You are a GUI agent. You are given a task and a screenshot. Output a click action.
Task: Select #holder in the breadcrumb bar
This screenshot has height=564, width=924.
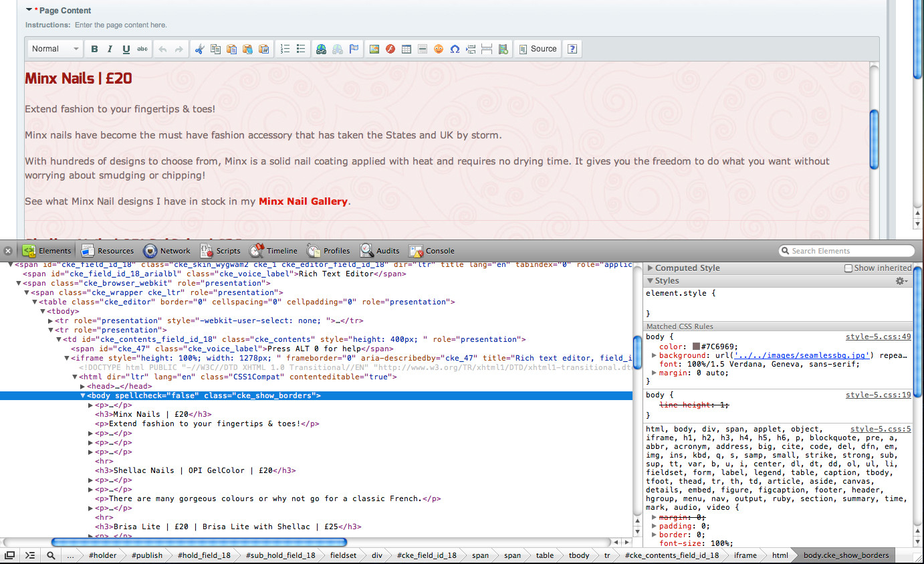102,555
